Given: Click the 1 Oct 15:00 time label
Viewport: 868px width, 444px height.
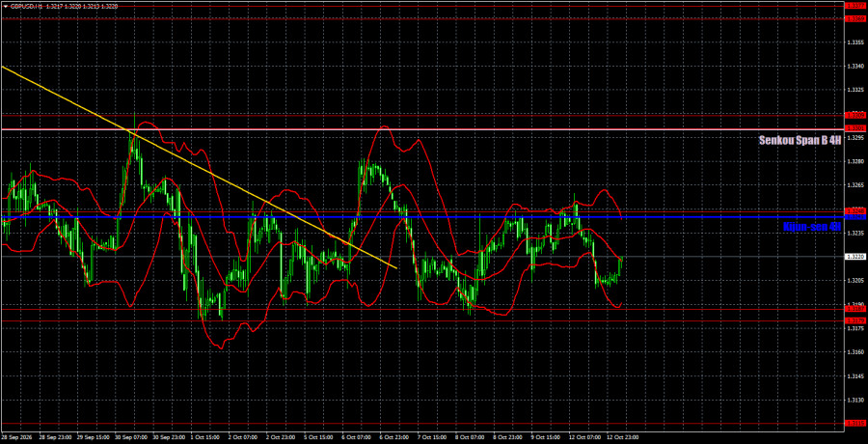Looking at the screenshot, I should point(204,437).
